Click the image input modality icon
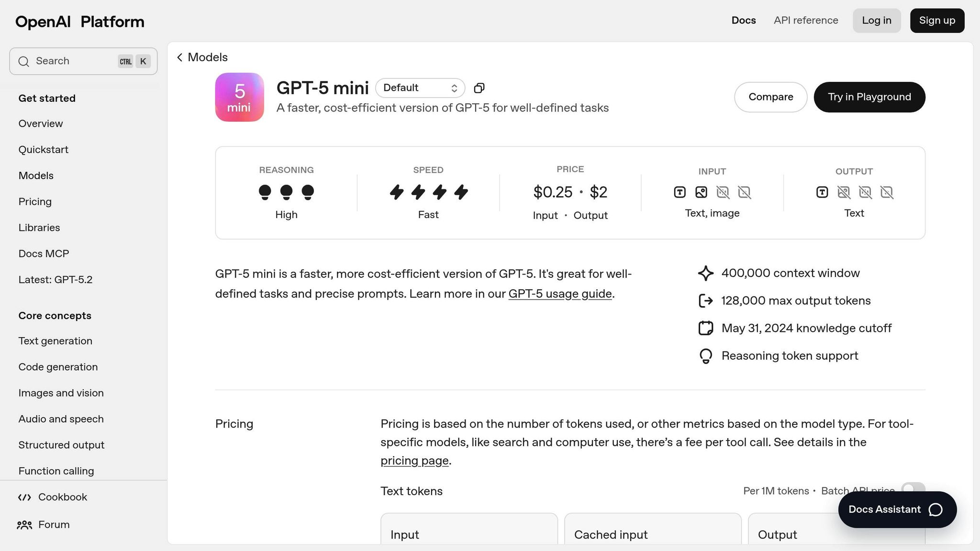 (x=701, y=192)
